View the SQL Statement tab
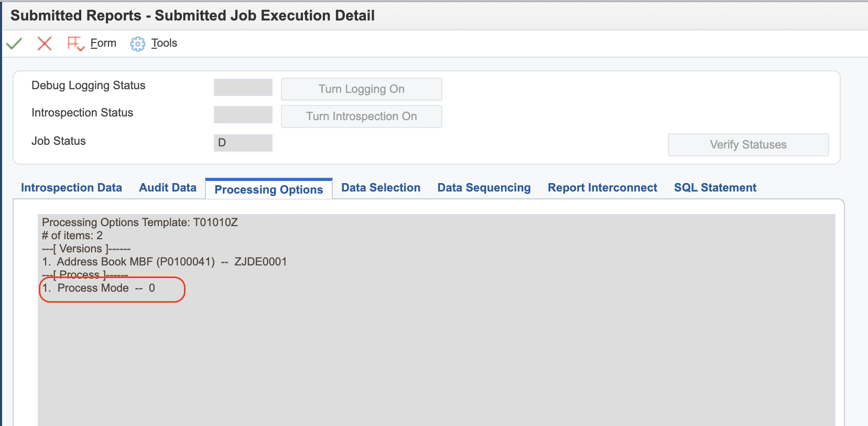This screenshot has height=426, width=868. pos(715,188)
